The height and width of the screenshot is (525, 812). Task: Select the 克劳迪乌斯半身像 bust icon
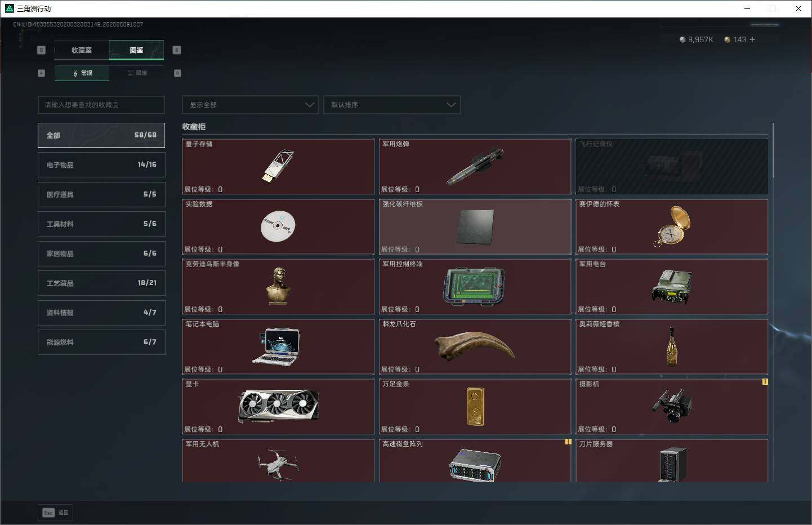click(x=278, y=286)
